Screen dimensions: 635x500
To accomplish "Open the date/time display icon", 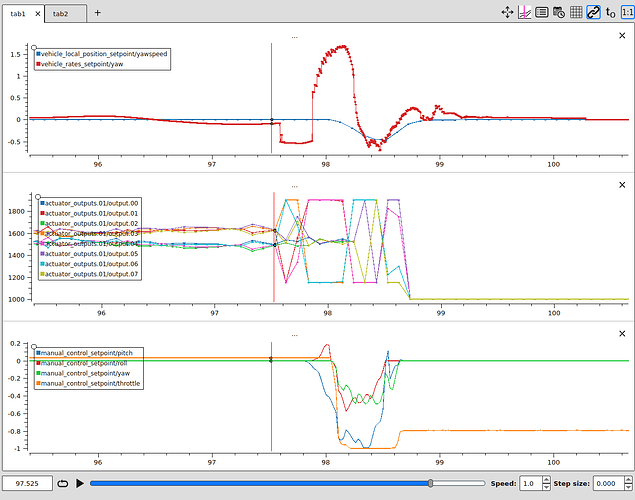I will point(559,13).
